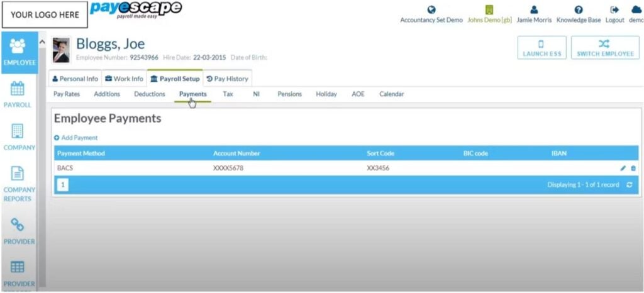Image resolution: width=644 pixels, height=293 pixels.
Task: Open the Knowledge Base help icon
Action: 578,10
